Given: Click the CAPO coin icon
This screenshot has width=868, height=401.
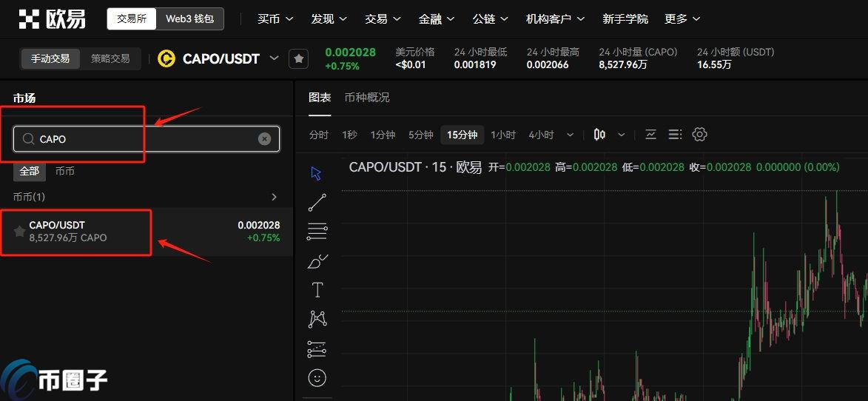Looking at the screenshot, I should [166, 58].
